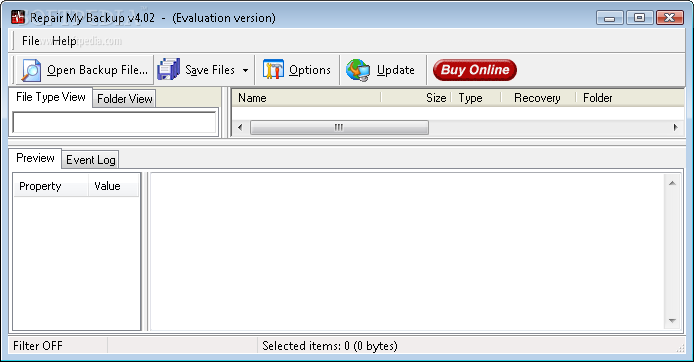Switch to the File Type View tab
The image size is (694, 362).
click(x=50, y=97)
